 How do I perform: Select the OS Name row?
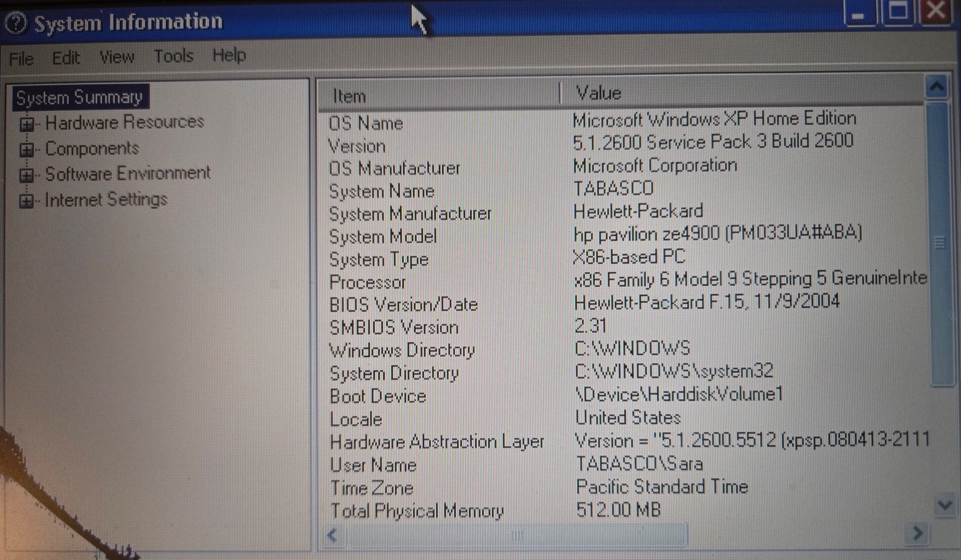pos(625,121)
